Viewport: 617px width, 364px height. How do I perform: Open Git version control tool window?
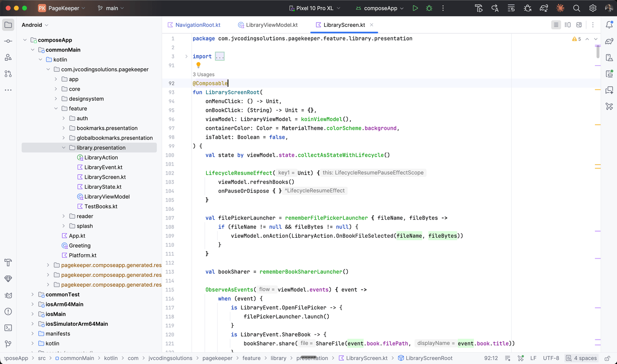pos(8,344)
